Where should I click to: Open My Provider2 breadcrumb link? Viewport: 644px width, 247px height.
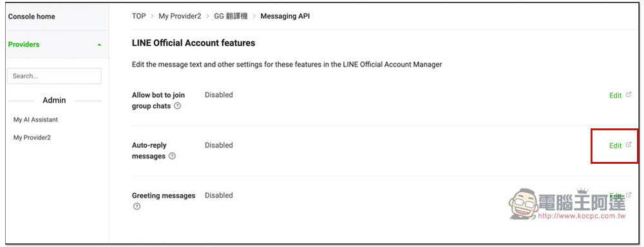(180, 16)
